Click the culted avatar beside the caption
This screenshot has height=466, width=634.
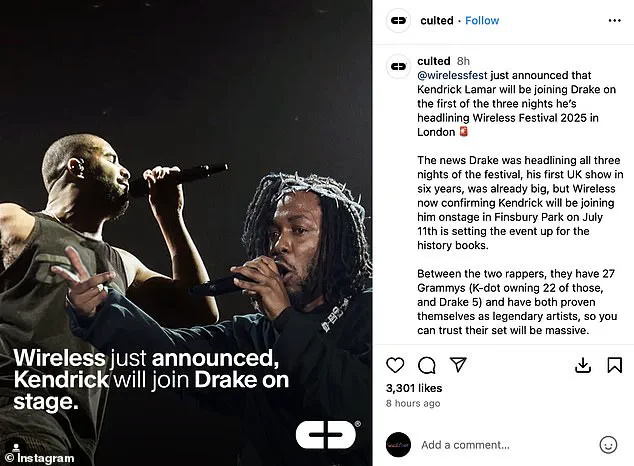pos(399,66)
